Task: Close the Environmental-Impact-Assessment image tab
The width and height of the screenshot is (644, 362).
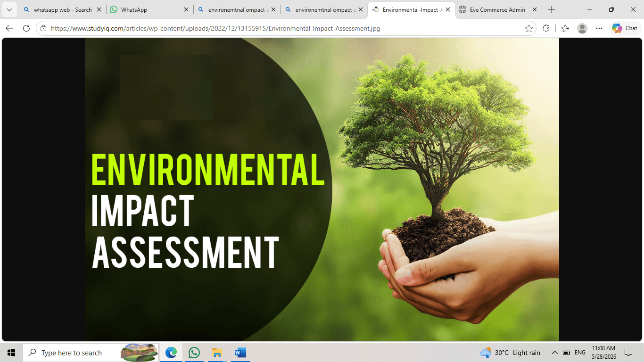Action: click(x=448, y=9)
